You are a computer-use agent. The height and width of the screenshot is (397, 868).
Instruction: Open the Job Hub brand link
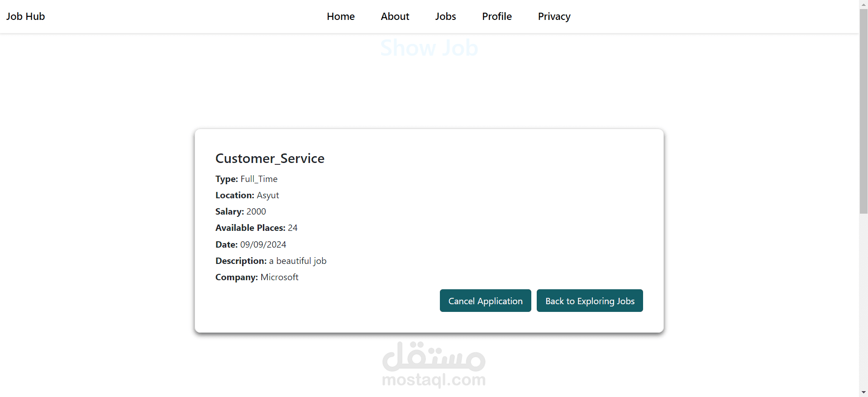(x=25, y=16)
